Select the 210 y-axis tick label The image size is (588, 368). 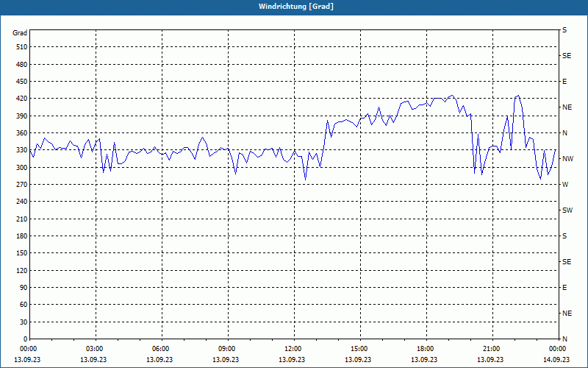pos(22,219)
